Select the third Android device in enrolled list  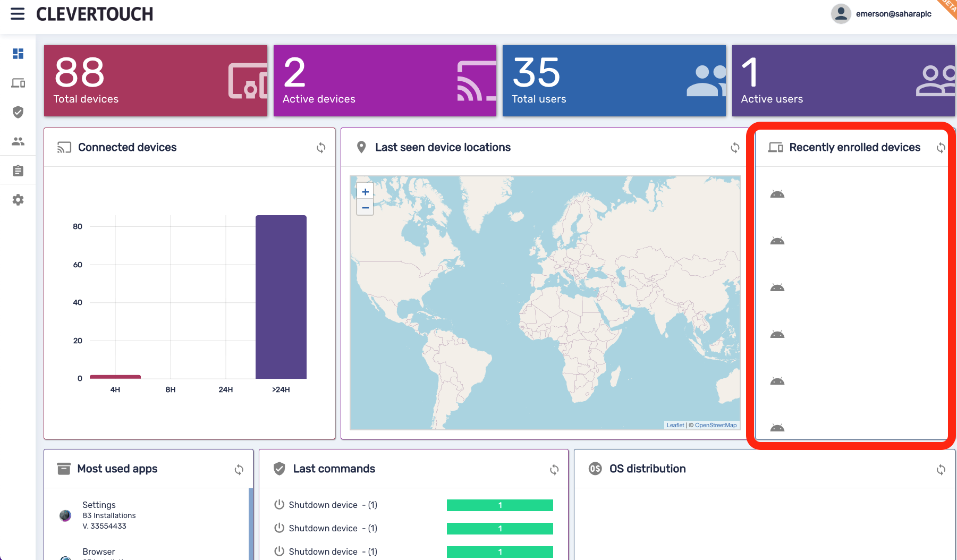777,287
